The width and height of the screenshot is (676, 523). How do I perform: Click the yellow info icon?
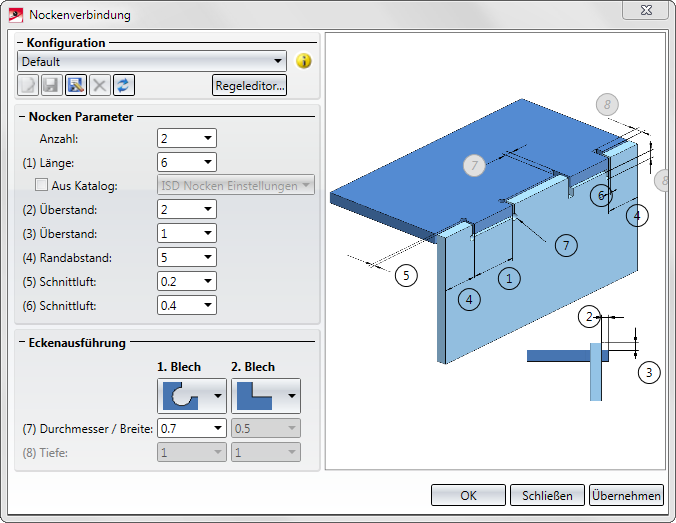pyautogui.click(x=304, y=61)
